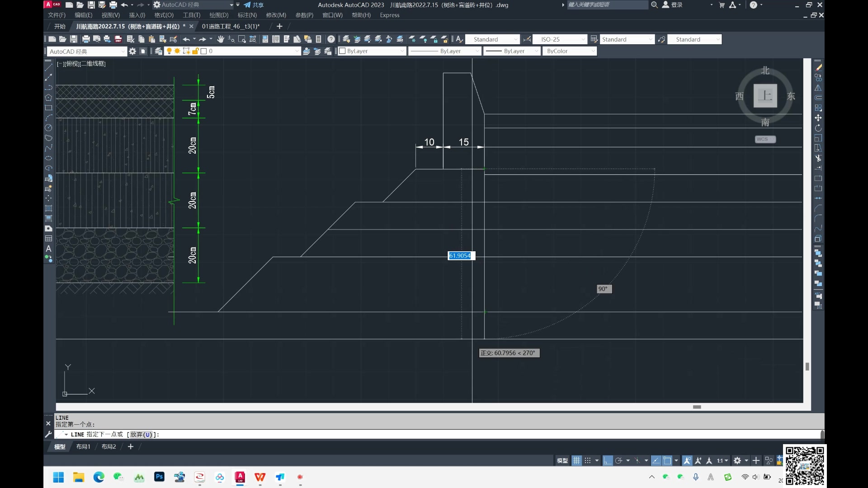Image resolution: width=868 pixels, height=488 pixels.
Task: Select the Line draw tool
Action: tap(48, 67)
